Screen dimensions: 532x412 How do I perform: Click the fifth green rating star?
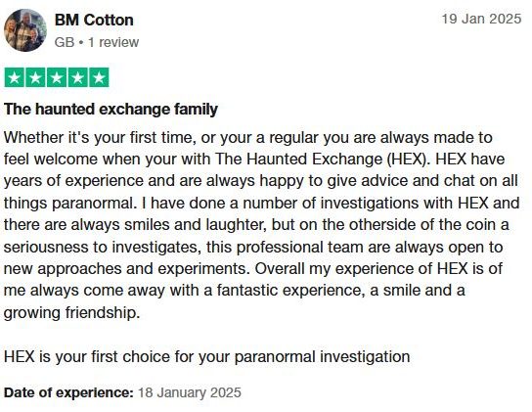tap(99, 77)
